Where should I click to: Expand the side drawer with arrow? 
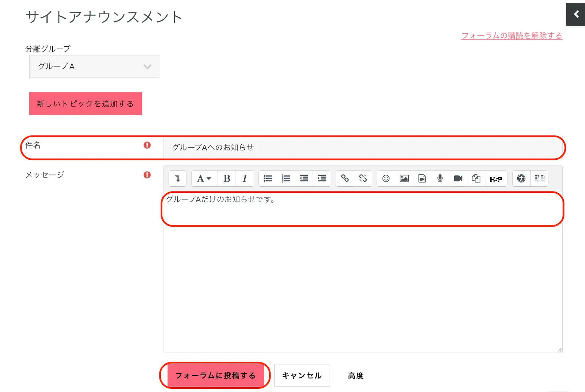(x=576, y=14)
